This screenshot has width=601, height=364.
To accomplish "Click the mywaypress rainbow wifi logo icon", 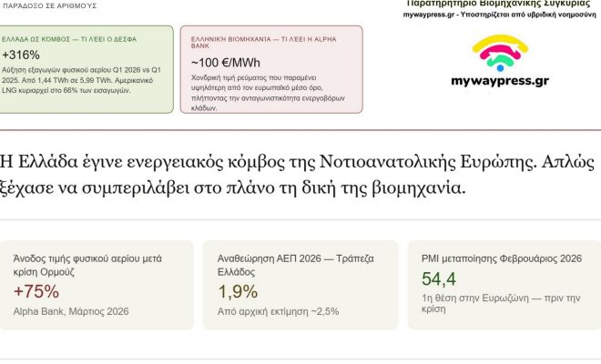I will coord(499,53).
